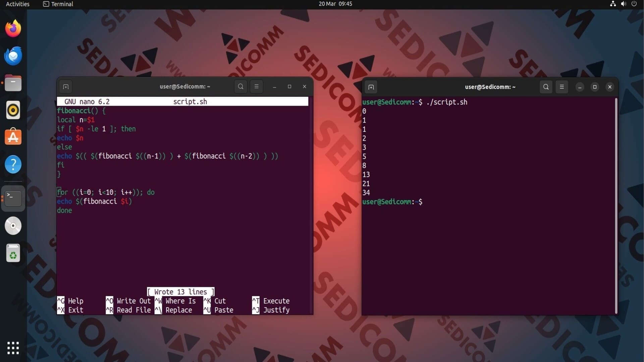Open Terminal app menu in top bar
This screenshot has height=362, width=644.
pyautogui.click(x=58, y=4)
